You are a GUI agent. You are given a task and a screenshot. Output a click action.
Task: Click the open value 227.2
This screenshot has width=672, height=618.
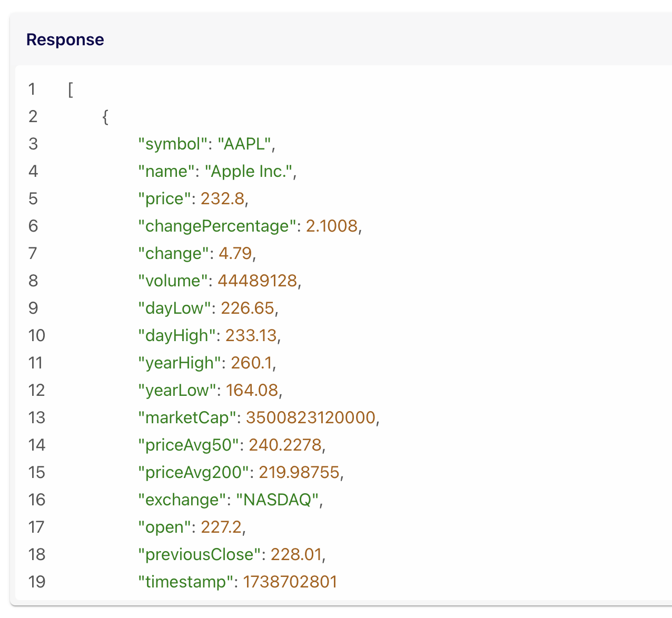click(x=221, y=527)
